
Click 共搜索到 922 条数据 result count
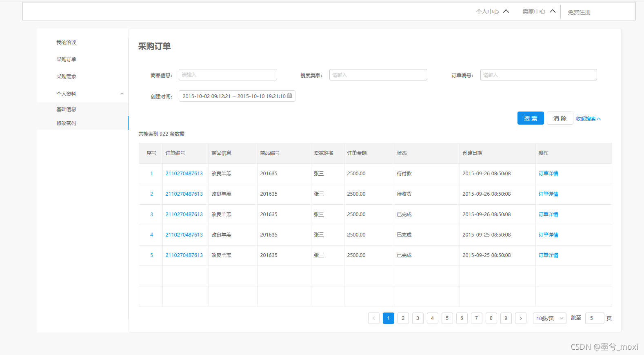point(161,134)
